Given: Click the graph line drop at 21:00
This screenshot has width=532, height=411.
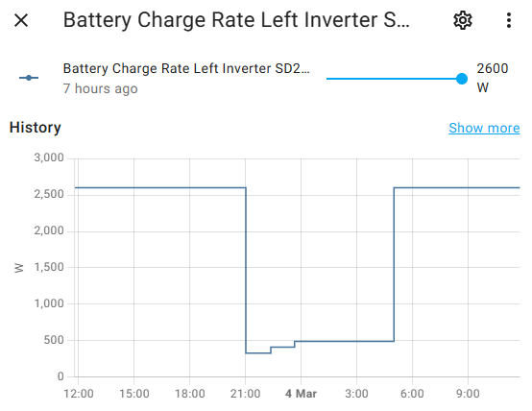Looking at the screenshot, I should tap(246, 270).
